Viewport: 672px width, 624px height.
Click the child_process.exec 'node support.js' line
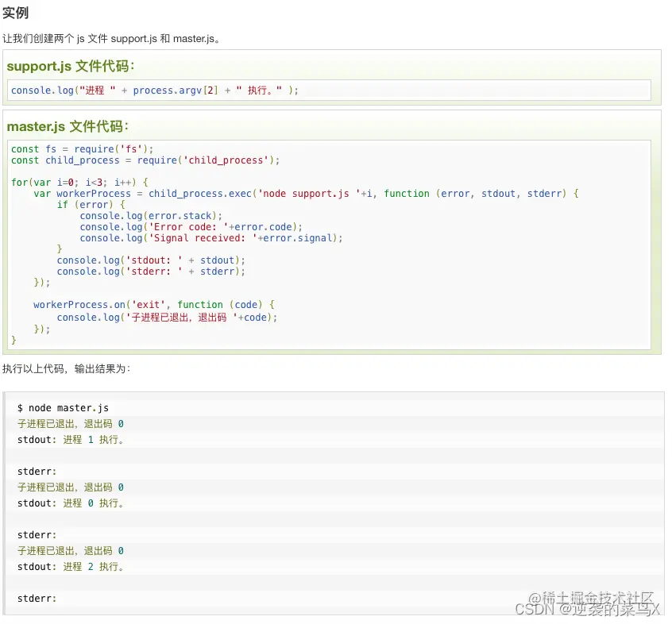(x=307, y=194)
